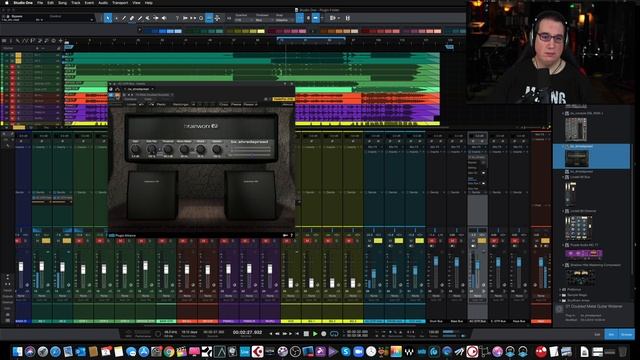Mute the E. GTR Bus channel
The image size is (640, 360).
pos(494,241)
